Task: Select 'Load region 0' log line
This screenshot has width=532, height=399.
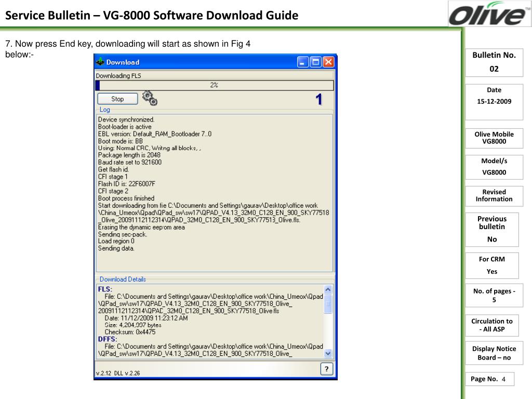Action: click(116, 241)
